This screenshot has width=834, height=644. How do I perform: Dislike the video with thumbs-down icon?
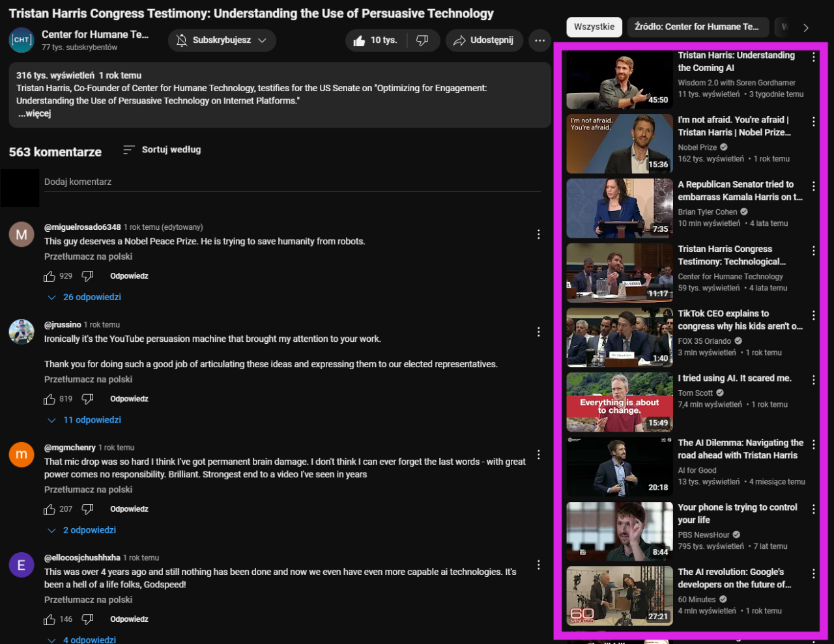(423, 40)
